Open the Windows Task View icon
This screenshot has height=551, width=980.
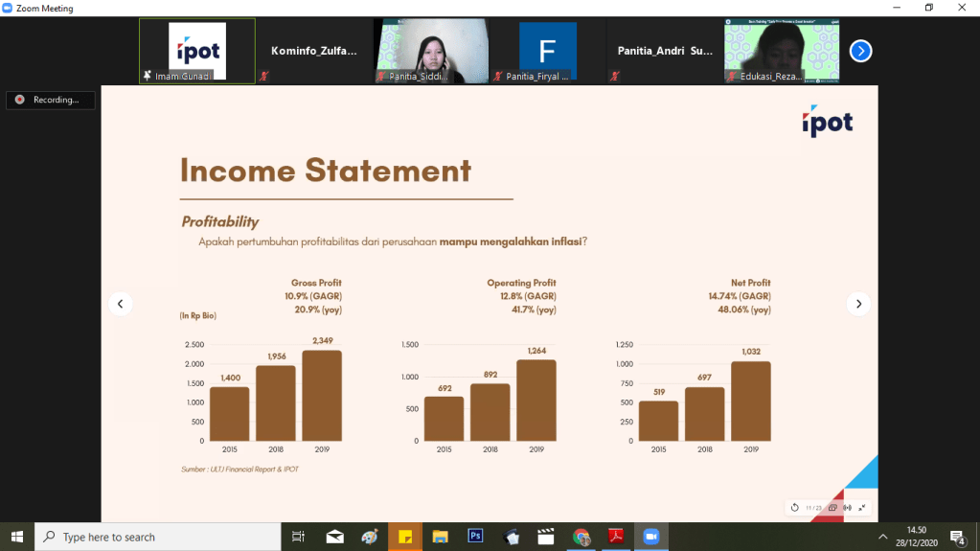[x=298, y=537]
